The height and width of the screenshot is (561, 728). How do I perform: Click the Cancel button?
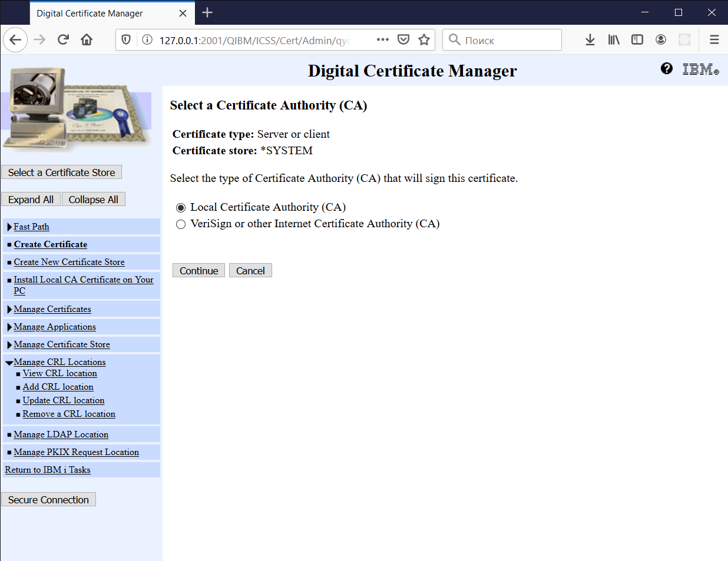click(250, 270)
